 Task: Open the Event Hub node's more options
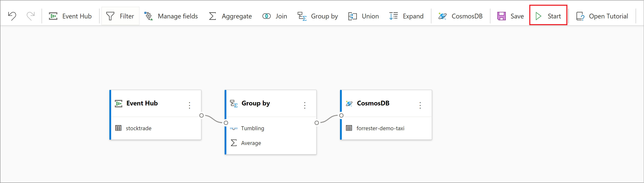189,105
